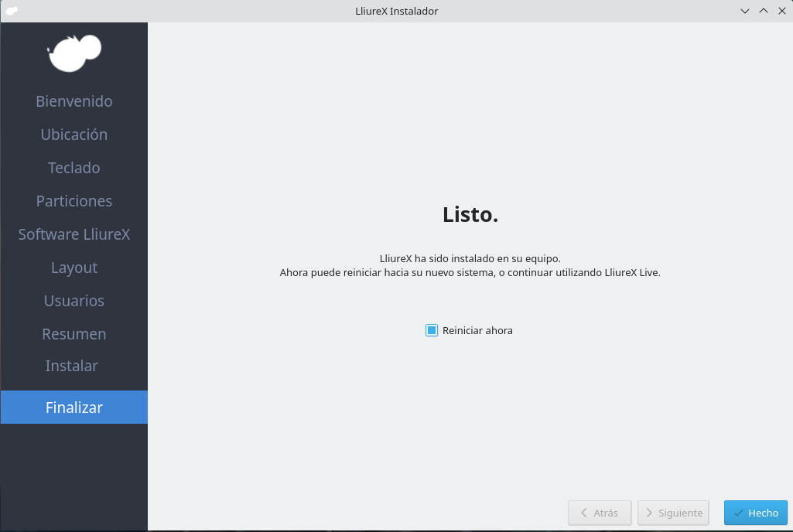Select the Teclado step
The height and width of the screenshot is (532, 793).
click(74, 168)
